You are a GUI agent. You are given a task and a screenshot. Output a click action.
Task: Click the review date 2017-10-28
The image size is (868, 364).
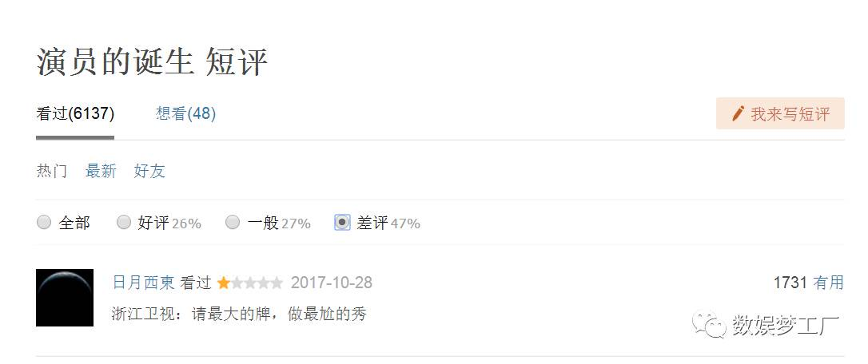tap(332, 283)
